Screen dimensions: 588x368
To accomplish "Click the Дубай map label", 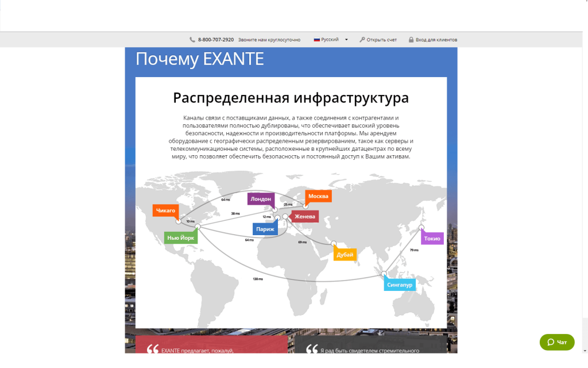I will 345,255.
